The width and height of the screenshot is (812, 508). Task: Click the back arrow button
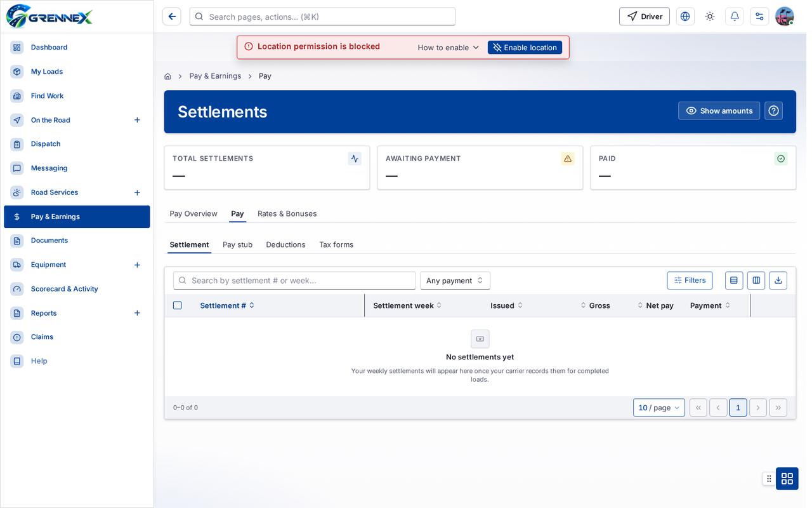(x=172, y=17)
